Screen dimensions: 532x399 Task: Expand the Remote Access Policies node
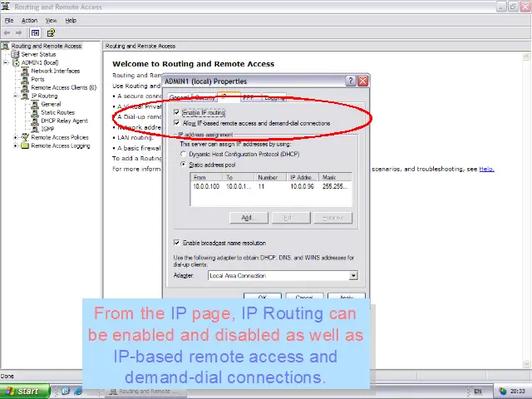pos(16,137)
